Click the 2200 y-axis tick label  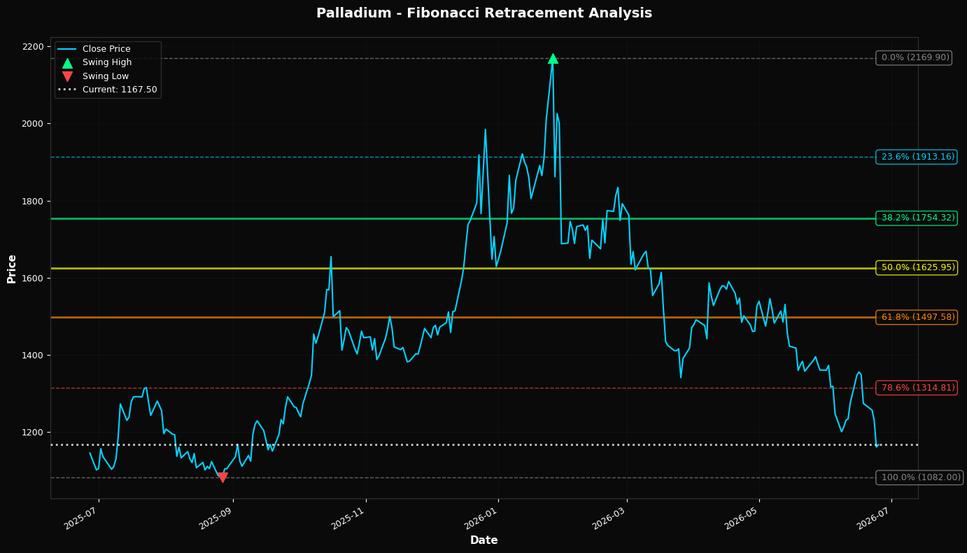pyautogui.click(x=33, y=47)
